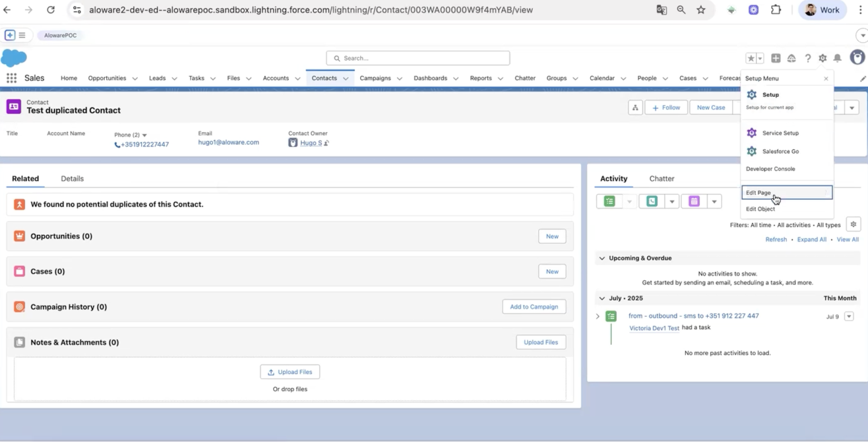Go to Home navigation tab
Viewport: 868px width, 442px height.
69,78
